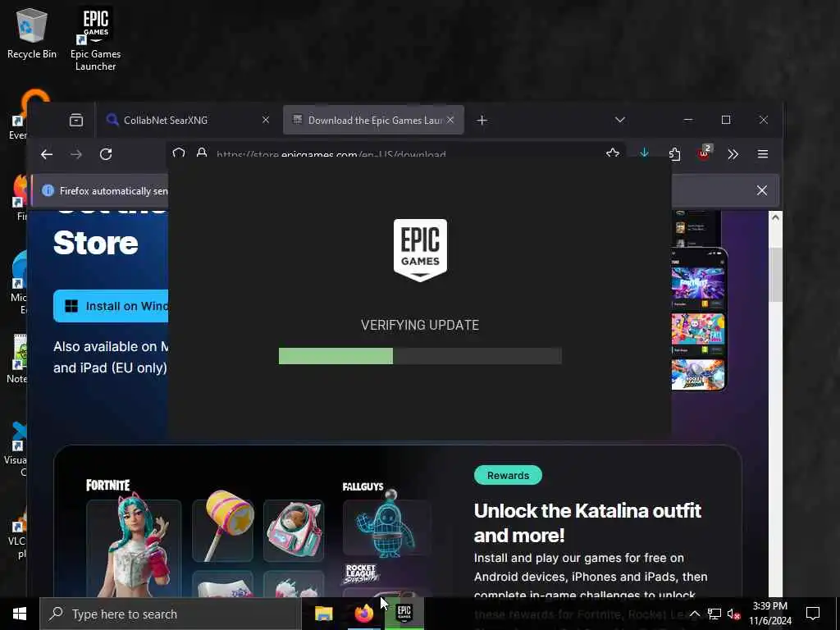Viewport: 840px width, 630px height.
Task: Click the Epic Games logo in updater
Action: 420,249
